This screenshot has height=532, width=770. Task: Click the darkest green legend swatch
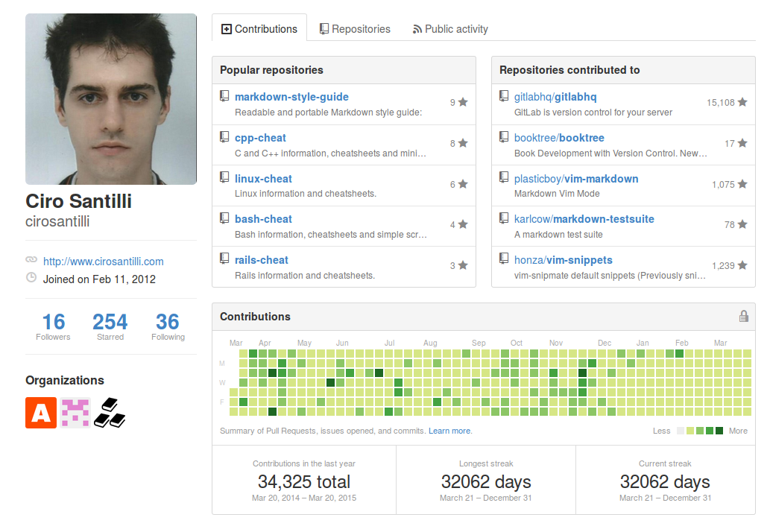pos(719,431)
